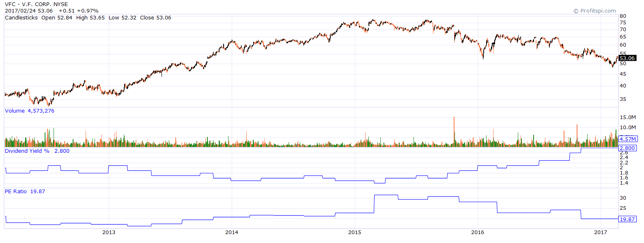Click the Volume 4,573,276 label
This screenshot has width=644, height=243.
(x=30, y=111)
